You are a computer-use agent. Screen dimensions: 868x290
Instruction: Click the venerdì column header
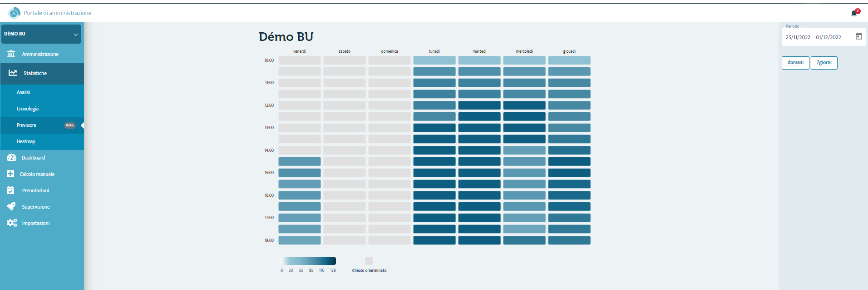300,51
